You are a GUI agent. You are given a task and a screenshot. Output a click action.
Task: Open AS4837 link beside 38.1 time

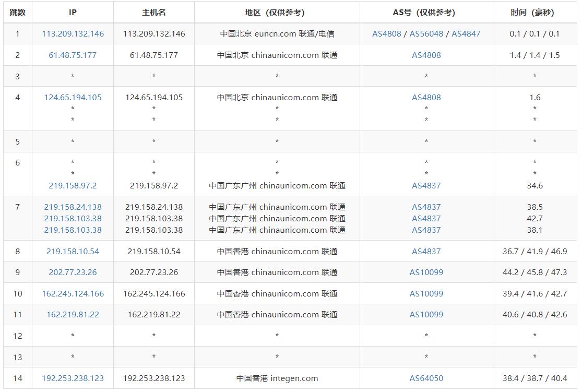426,230
